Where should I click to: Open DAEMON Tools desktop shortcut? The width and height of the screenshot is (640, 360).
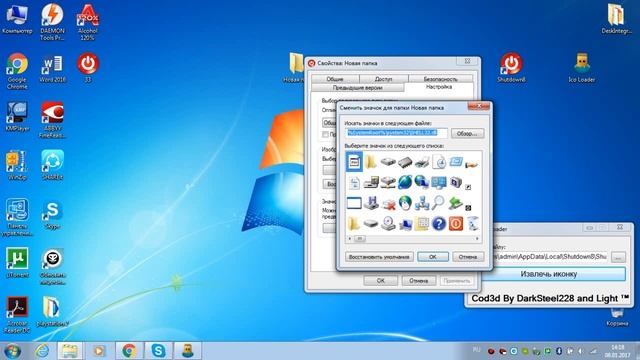pos(52,22)
